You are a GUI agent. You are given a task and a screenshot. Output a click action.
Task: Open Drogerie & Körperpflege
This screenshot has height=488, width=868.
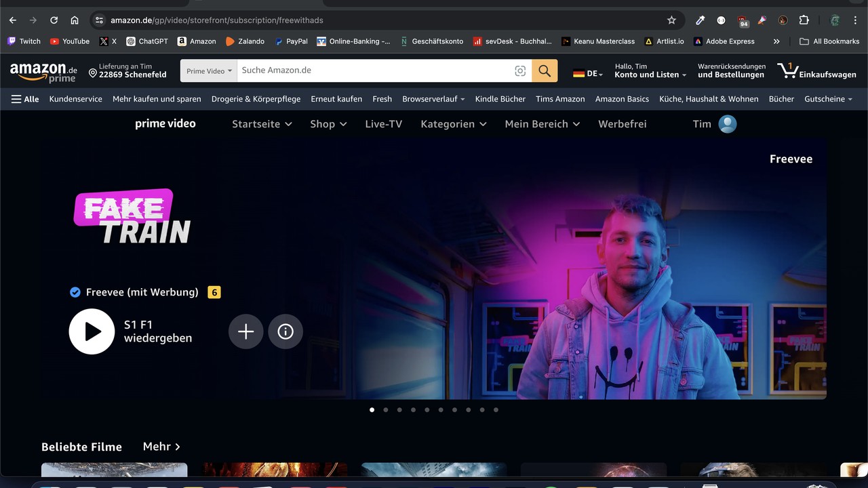point(256,99)
